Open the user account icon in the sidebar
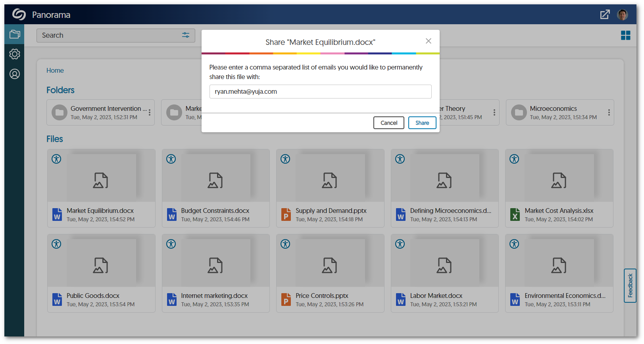The image size is (644, 344). click(x=15, y=74)
